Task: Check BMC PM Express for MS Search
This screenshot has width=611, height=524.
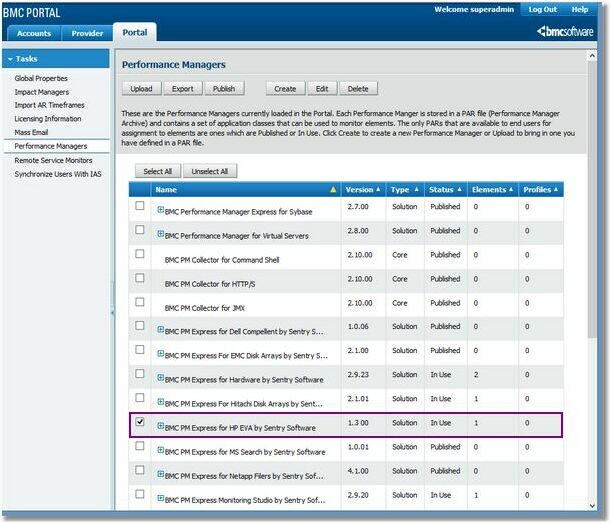Action: pyautogui.click(x=140, y=446)
